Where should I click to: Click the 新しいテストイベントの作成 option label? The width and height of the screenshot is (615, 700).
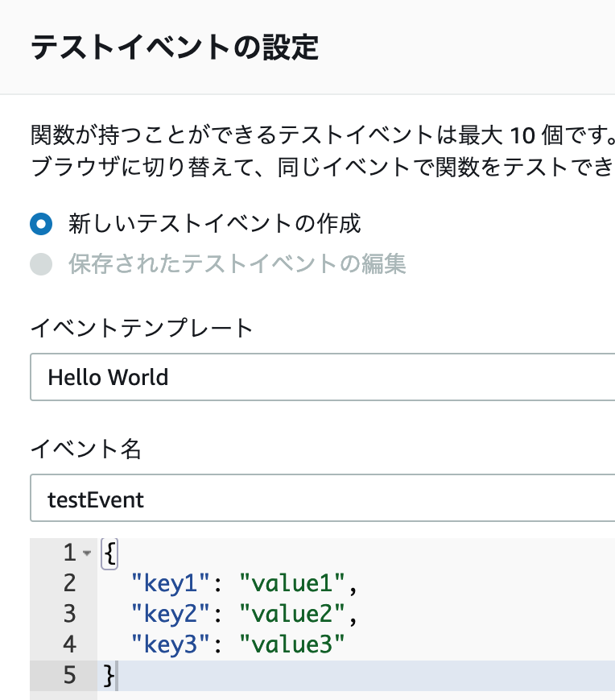point(215,223)
